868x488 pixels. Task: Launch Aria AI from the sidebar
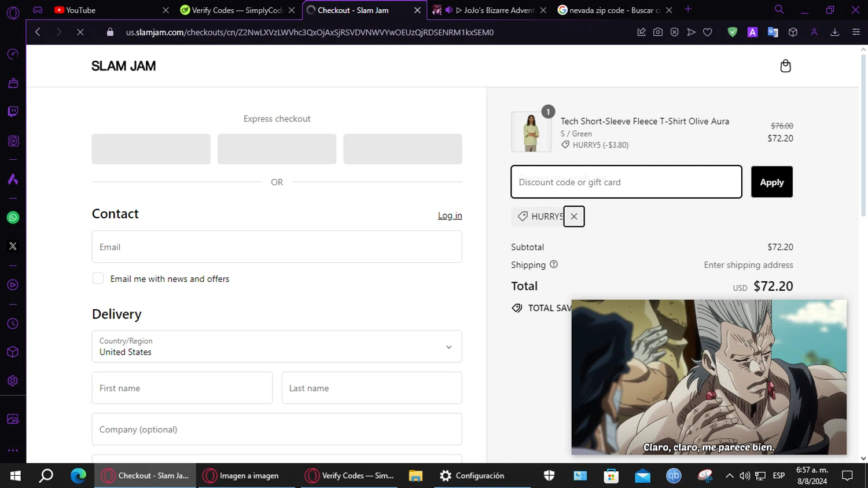tap(13, 179)
